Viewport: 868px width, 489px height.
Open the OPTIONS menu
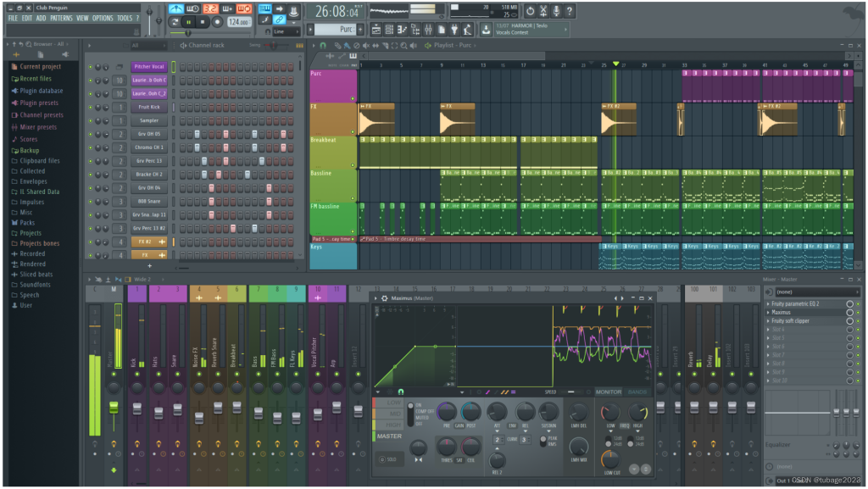[101, 16]
